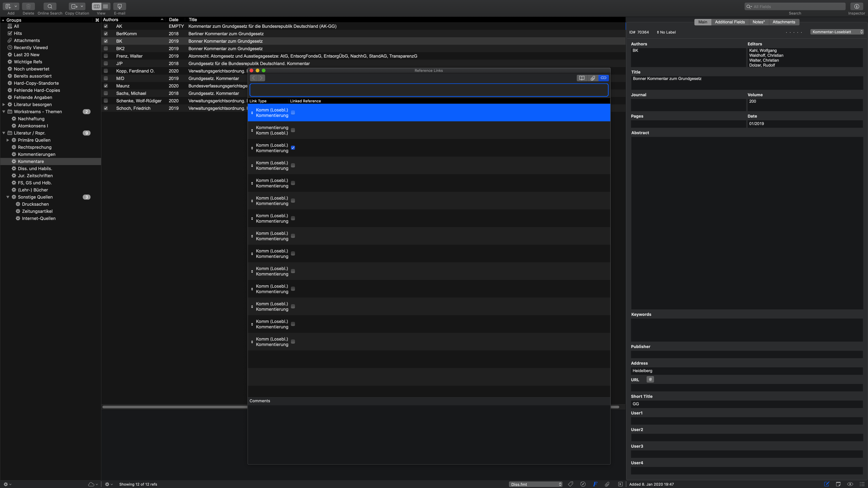Show the open-book reference view in Reference Links
The height and width of the screenshot is (488, 868).
pyautogui.click(x=582, y=78)
